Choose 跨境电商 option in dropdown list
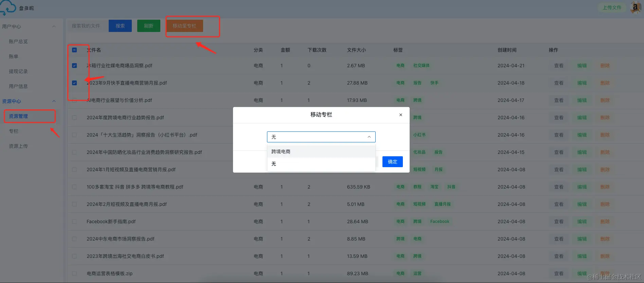Image resolution: width=644 pixels, height=283 pixels. (x=321, y=152)
